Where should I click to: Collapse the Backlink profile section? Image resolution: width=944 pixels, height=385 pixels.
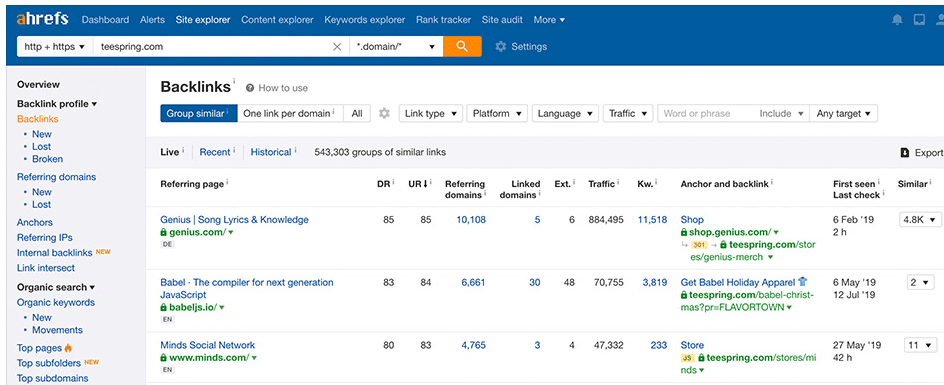pyautogui.click(x=57, y=104)
